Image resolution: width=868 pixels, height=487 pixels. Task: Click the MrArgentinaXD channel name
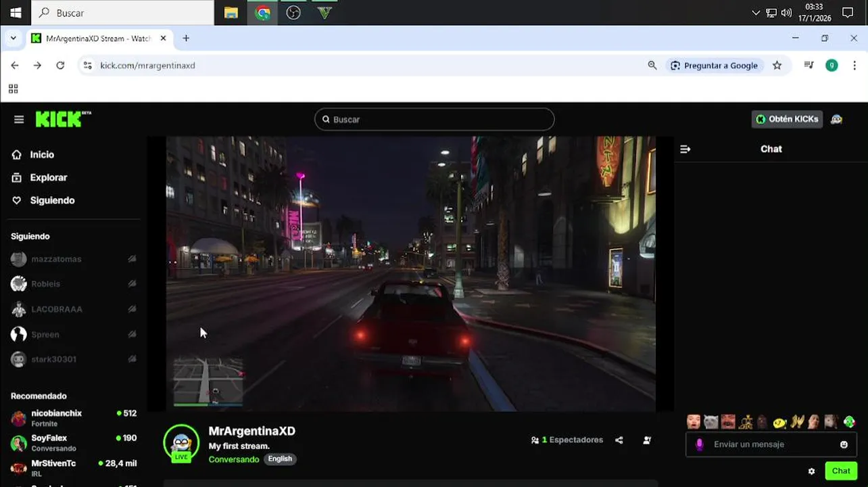pyautogui.click(x=251, y=432)
